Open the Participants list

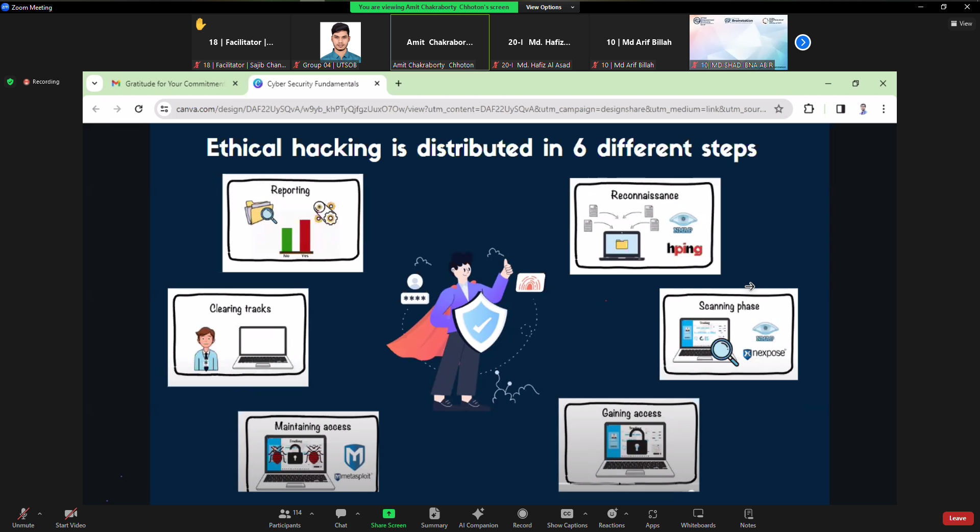pyautogui.click(x=285, y=518)
